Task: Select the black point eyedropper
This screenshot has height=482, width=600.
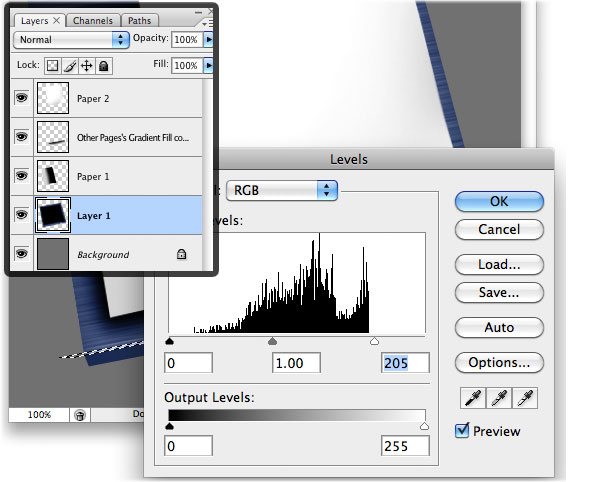Action: [x=473, y=398]
